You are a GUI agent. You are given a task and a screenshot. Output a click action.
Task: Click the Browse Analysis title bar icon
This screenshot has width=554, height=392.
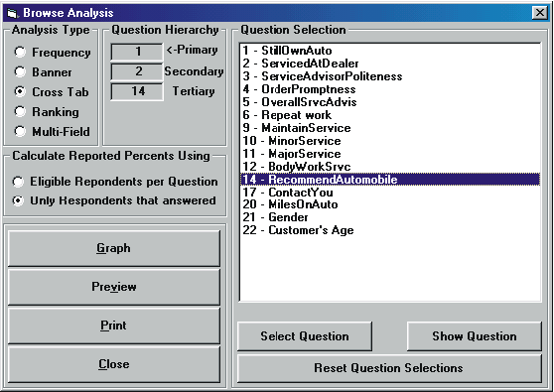(x=12, y=13)
